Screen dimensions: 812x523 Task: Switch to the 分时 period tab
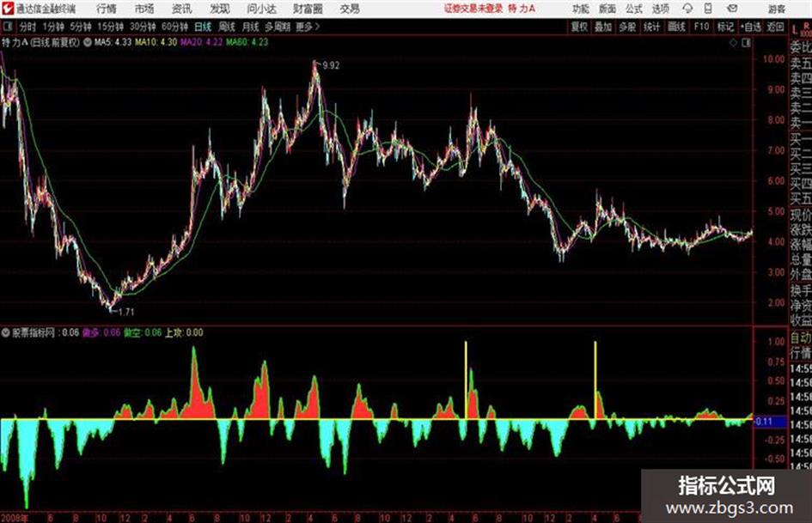(x=27, y=27)
